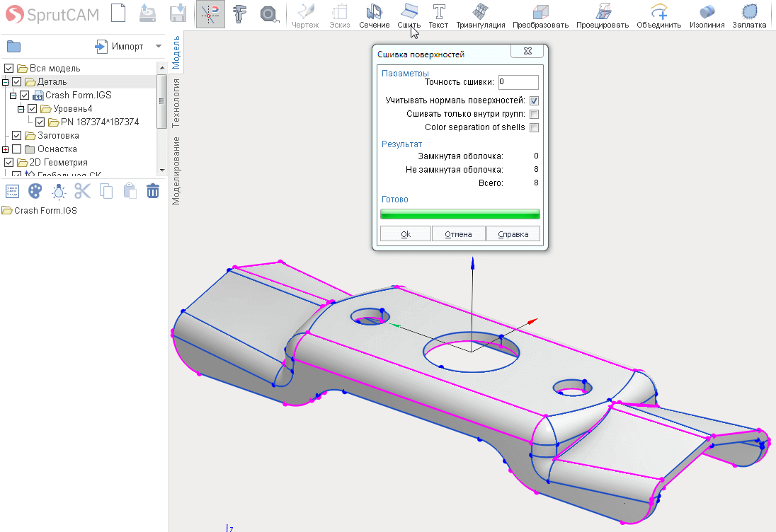This screenshot has width=776, height=532.
Task: Toggle the Уровень4 checkbox
Action: 32,108
